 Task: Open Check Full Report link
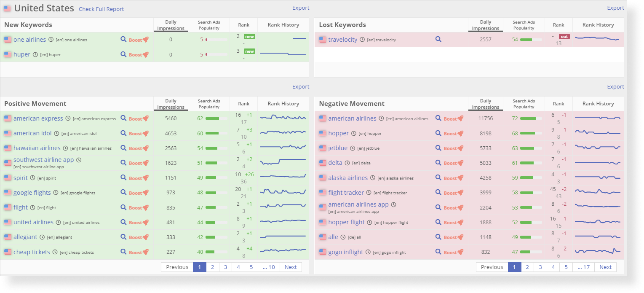coord(102,9)
